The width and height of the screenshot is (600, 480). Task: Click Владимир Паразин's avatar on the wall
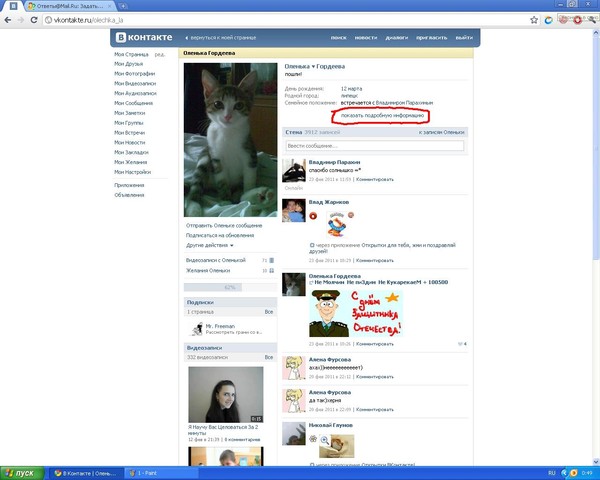(x=293, y=172)
